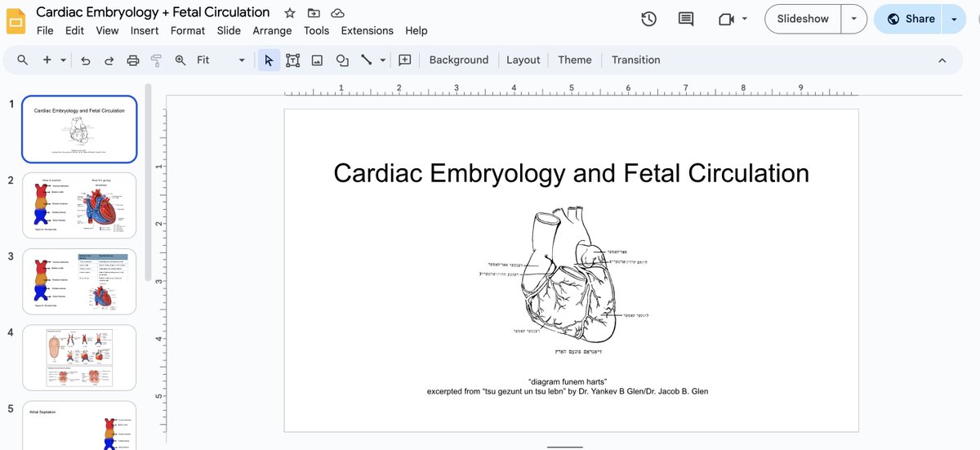Move presentation to a folder
Screen dimensions: 980x450
coord(314,13)
